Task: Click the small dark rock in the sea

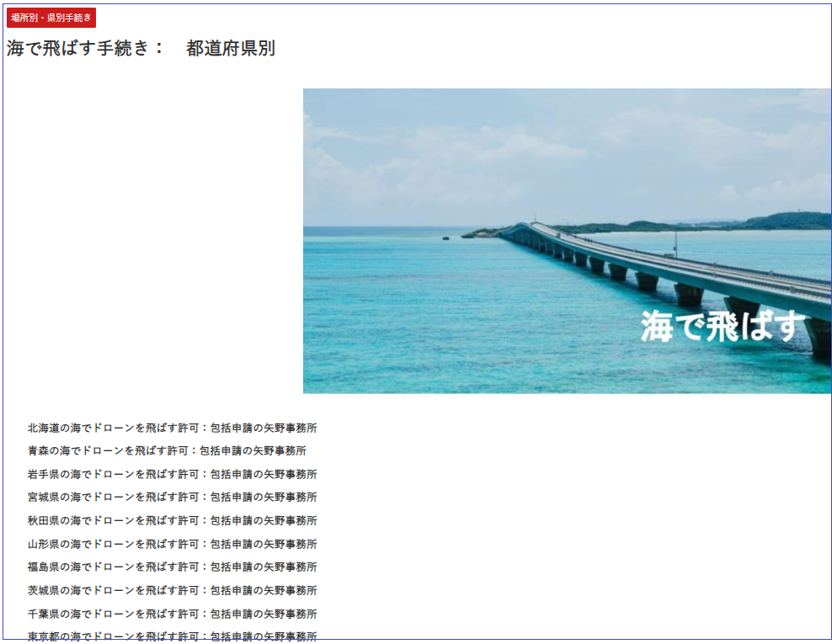Action: click(445, 237)
